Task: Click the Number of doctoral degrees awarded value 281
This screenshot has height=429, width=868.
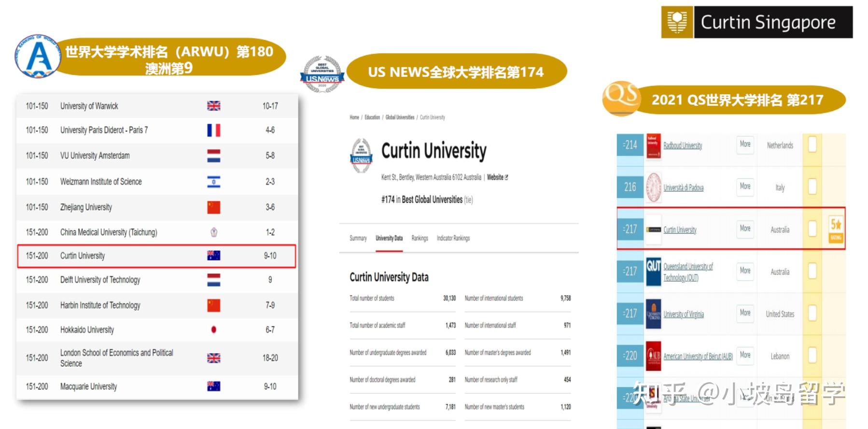Action: pyautogui.click(x=452, y=380)
